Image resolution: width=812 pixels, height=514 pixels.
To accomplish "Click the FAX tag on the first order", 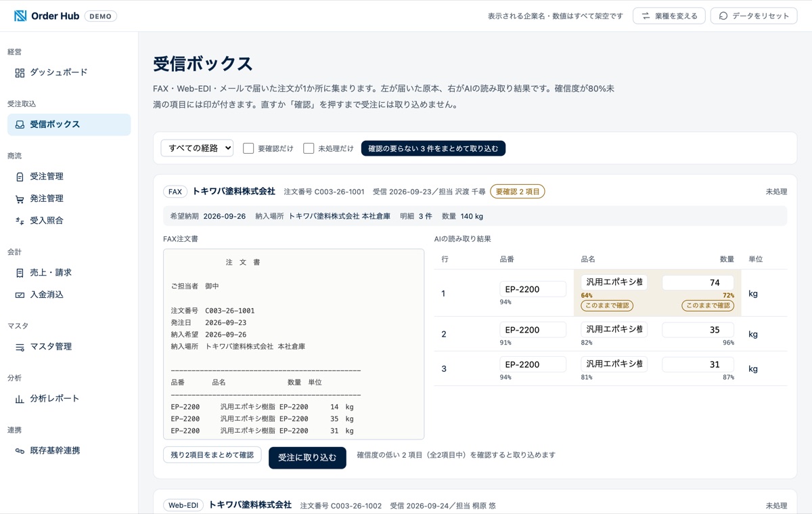I will click(175, 192).
